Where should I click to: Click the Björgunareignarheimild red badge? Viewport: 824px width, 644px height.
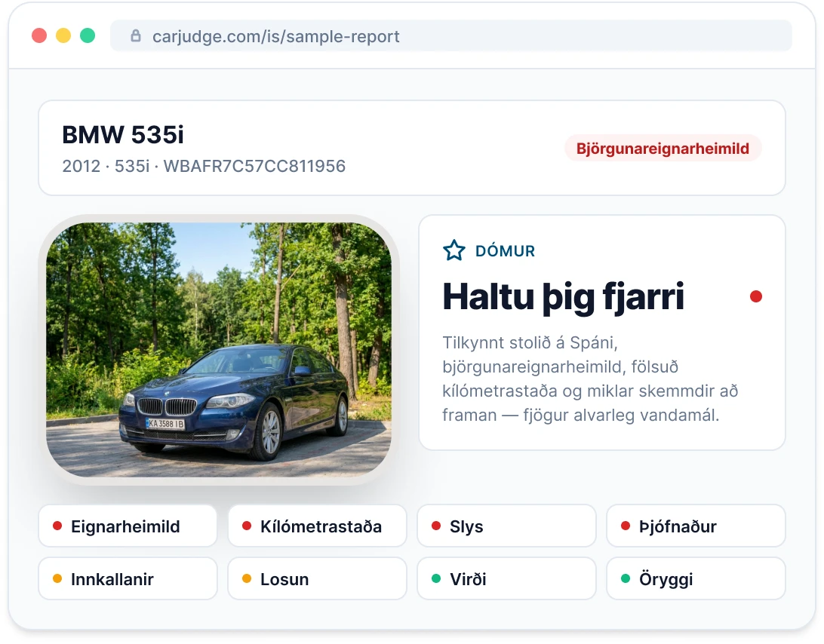click(663, 149)
